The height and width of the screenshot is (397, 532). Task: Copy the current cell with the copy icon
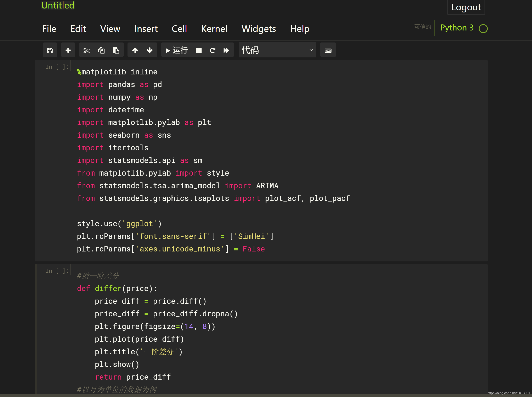pos(101,50)
